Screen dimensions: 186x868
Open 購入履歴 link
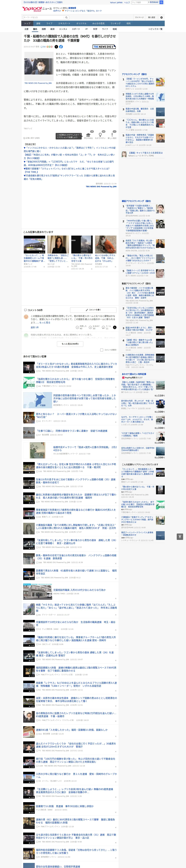point(152,18)
